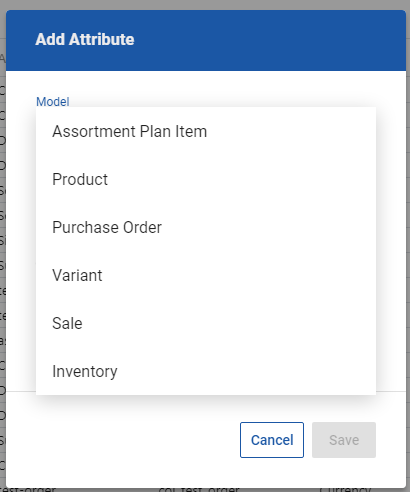Click the test-order cell below the dialog
410x492 pixels.
pyautogui.click(x=28, y=490)
